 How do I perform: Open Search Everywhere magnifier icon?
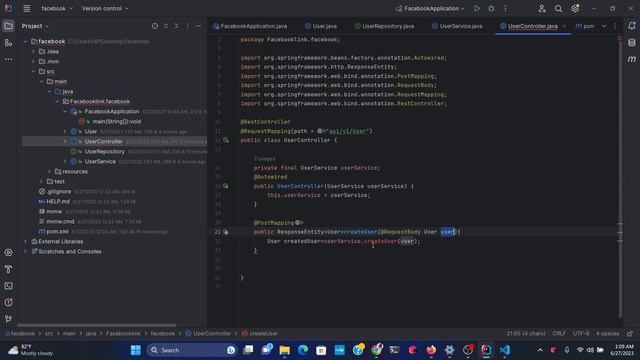pos(558,8)
